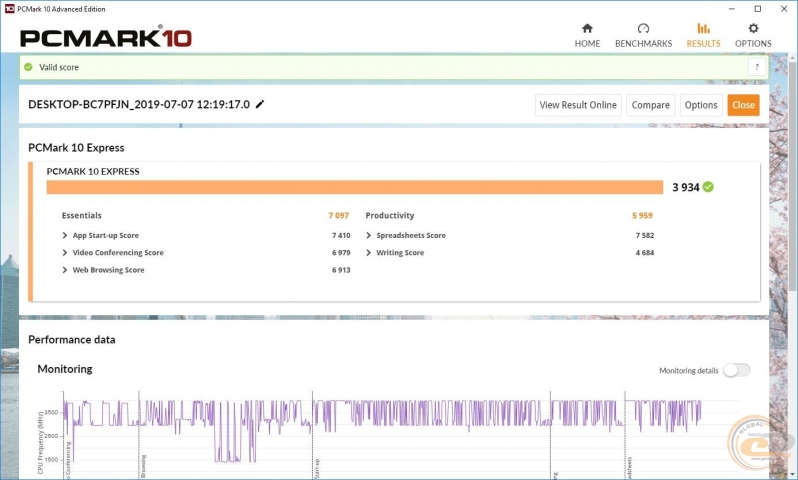The width and height of the screenshot is (798, 480).
Task: Click the result name DESKTOP-BC7PFJN text
Action: point(139,104)
